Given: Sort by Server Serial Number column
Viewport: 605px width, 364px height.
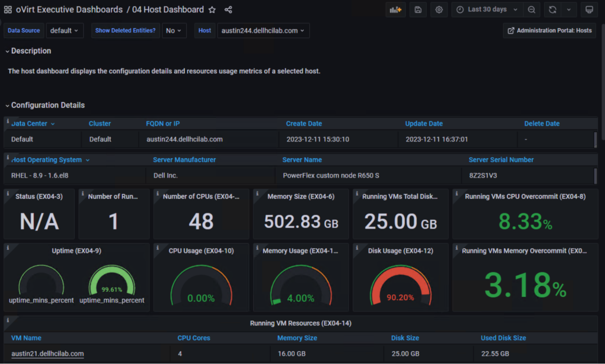Looking at the screenshot, I should pyautogui.click(x=501, y=160).
